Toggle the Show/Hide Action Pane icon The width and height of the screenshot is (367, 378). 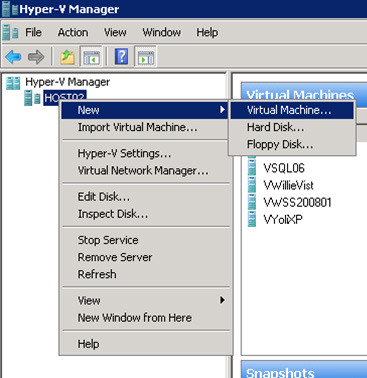click(146, 57)
